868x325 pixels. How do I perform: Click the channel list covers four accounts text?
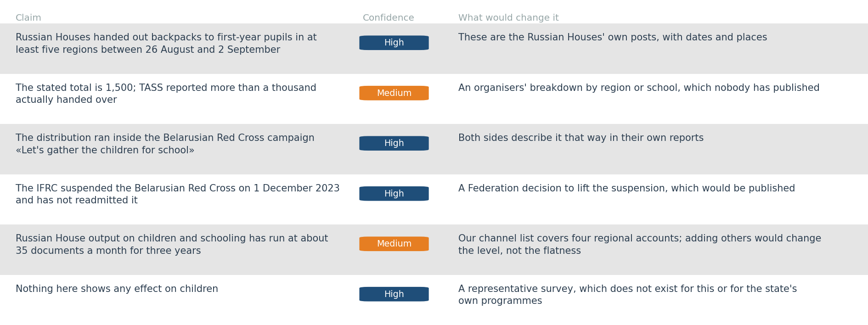(x=640, y=245)
